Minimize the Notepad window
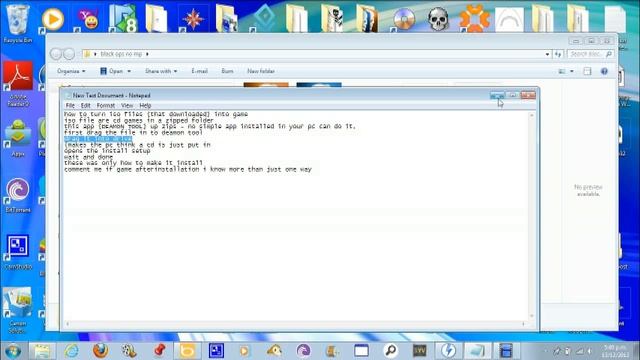Image resolution: width=640 pixels, height=360 pixels. coord(497,95)
